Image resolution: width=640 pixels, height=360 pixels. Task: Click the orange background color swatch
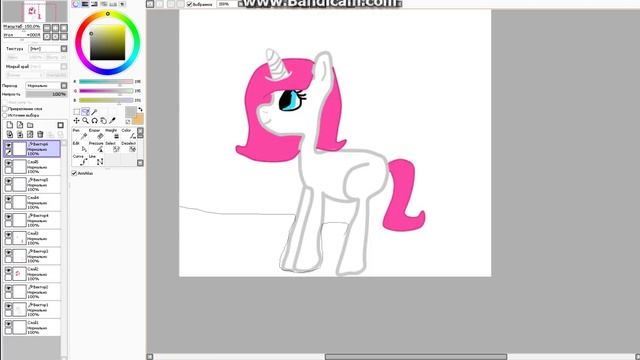tap(138, 119)
